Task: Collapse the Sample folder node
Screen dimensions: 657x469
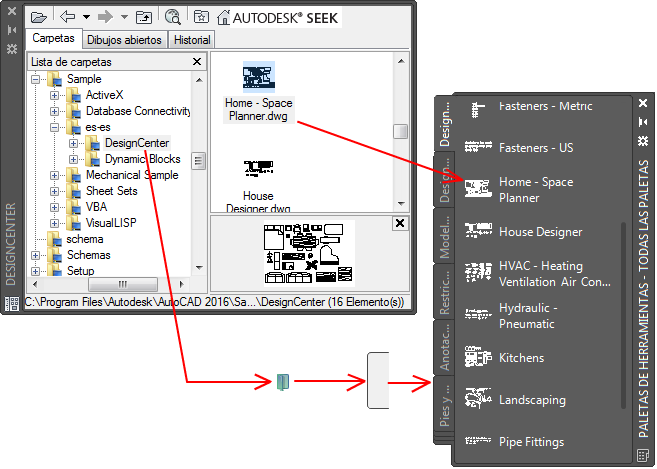Action: 36,79
